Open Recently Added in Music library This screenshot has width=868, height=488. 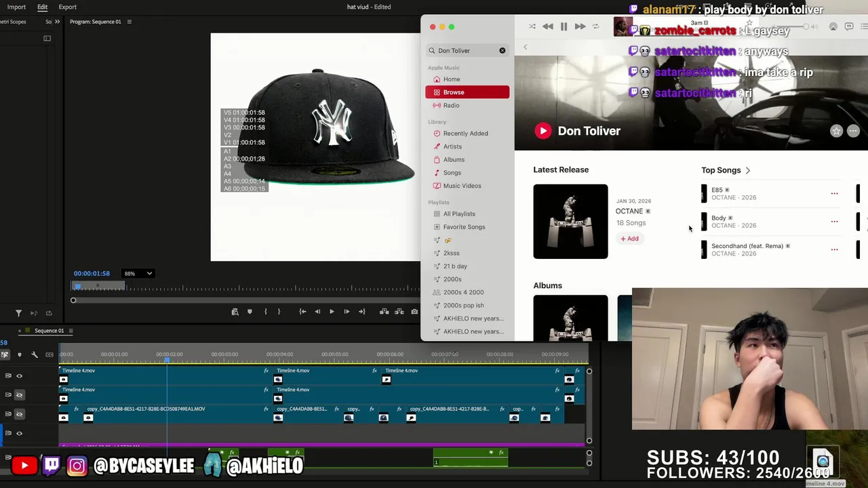point(467,134)
